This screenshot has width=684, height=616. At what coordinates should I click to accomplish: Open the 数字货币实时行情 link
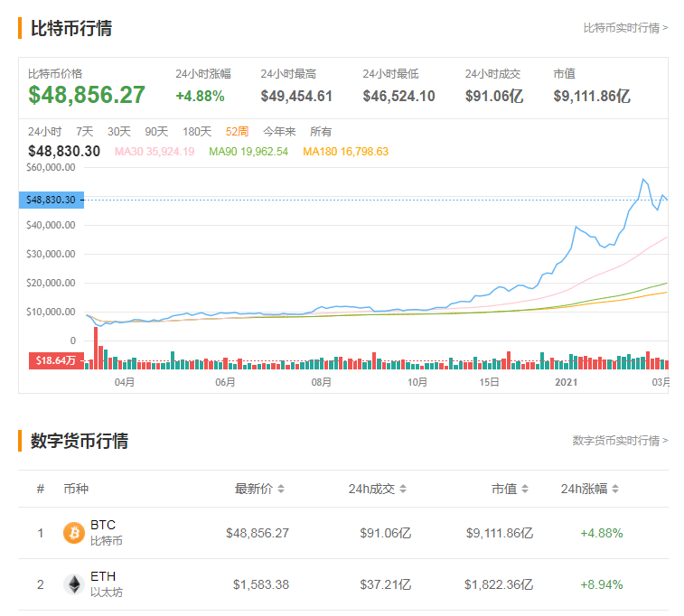pyautogui.click(x=620, y=440)
